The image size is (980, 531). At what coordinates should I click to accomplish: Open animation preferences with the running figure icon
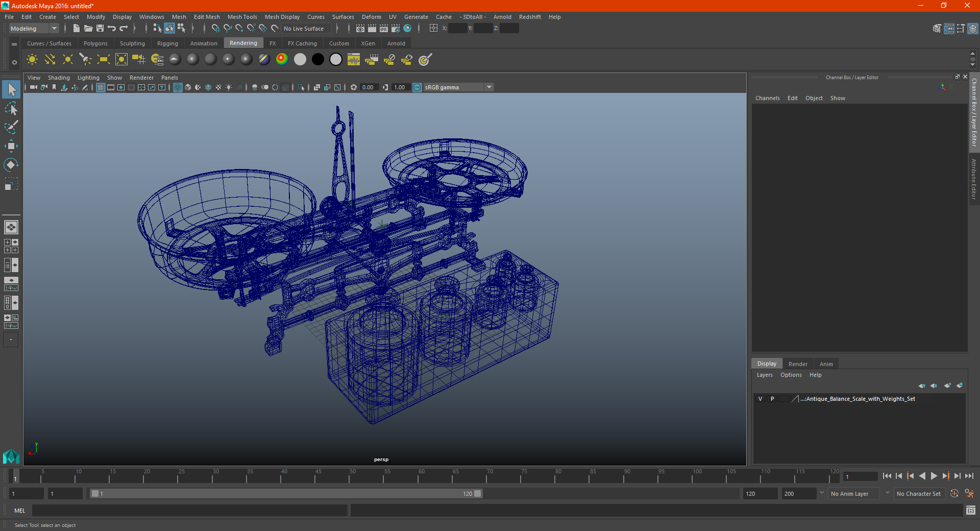pos(969,494)
